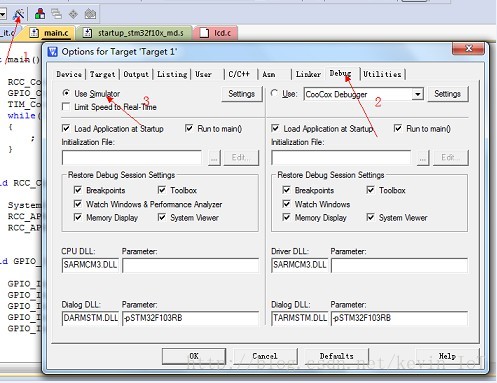Click Driver DLL field SARMCM3.DLL
497x383 pixels.
(x=299, y=265)
